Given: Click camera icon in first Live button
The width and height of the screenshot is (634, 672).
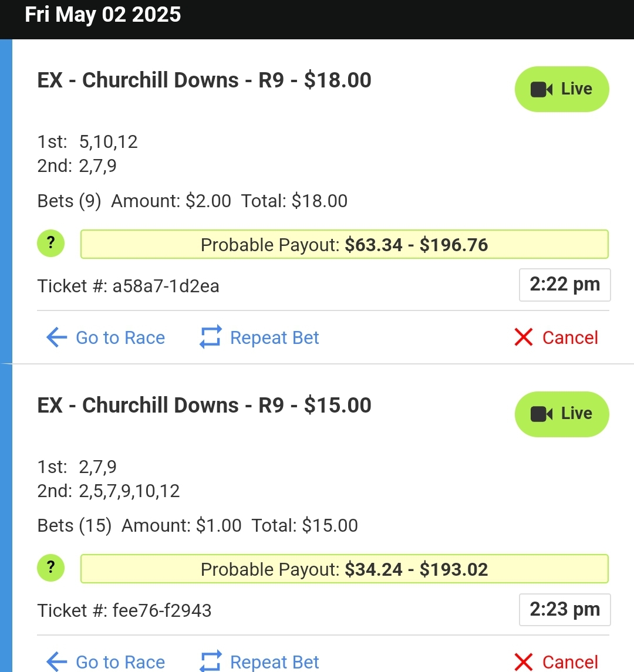Looking at the screenshot, I should tap(541, 90).
